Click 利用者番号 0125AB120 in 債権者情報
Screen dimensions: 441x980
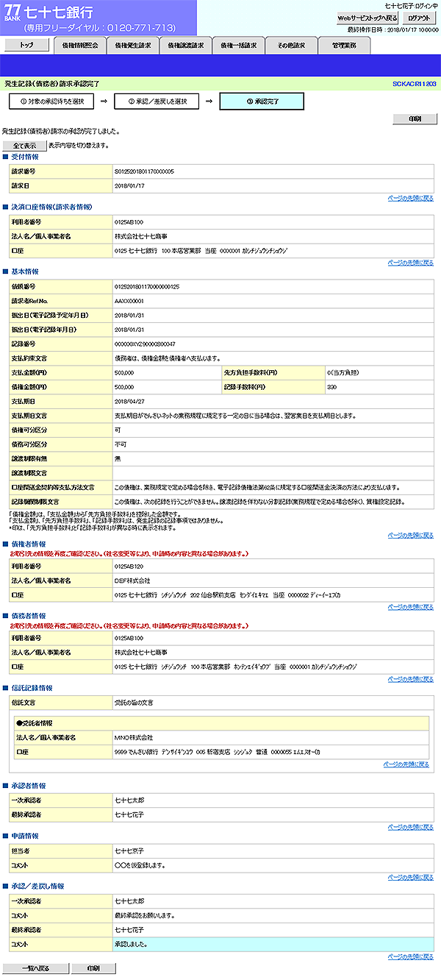pos(129,567)
